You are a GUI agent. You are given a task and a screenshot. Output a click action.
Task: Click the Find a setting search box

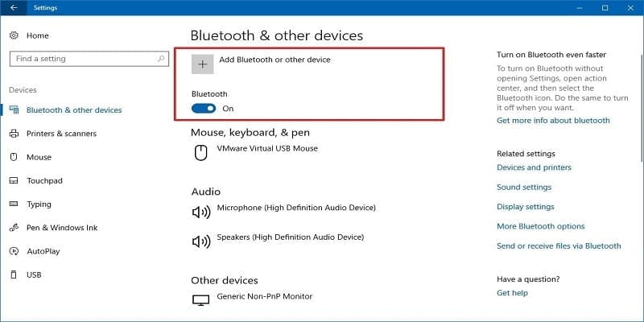[x=80, y=59]
